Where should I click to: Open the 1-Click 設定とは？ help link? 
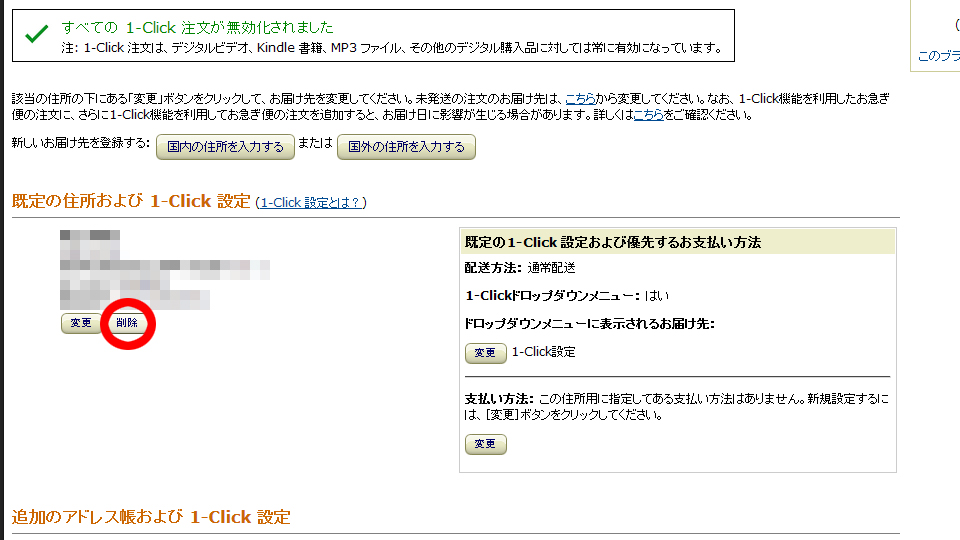311,203
